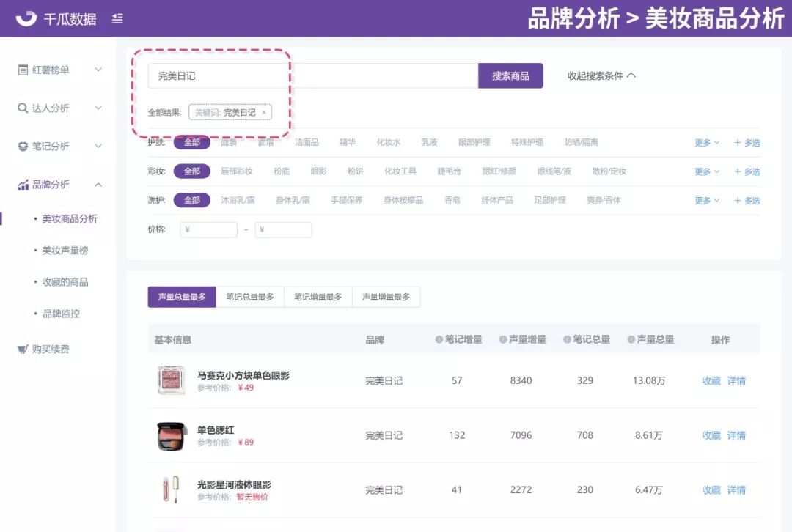792x532 pixels.
Task: Click the 红薯榜单 list icon
Action: tap(23, 70)
